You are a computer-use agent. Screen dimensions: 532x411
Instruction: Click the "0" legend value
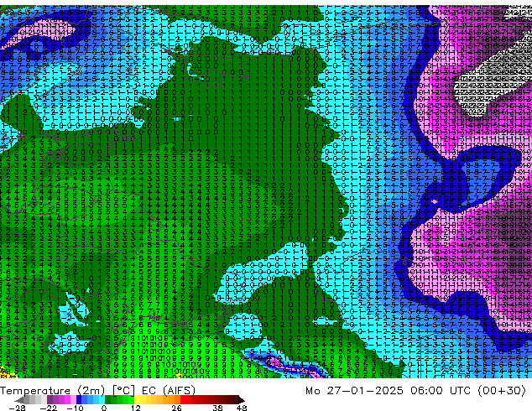tap(104, 408)
